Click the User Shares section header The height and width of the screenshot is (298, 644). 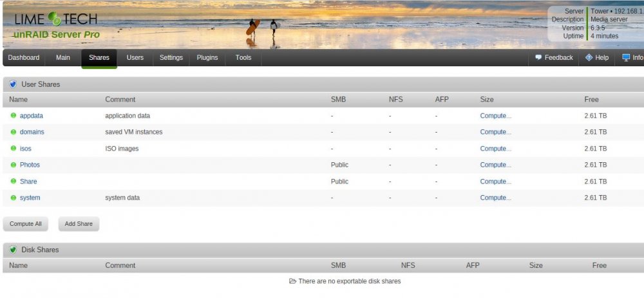pos(323,84)
